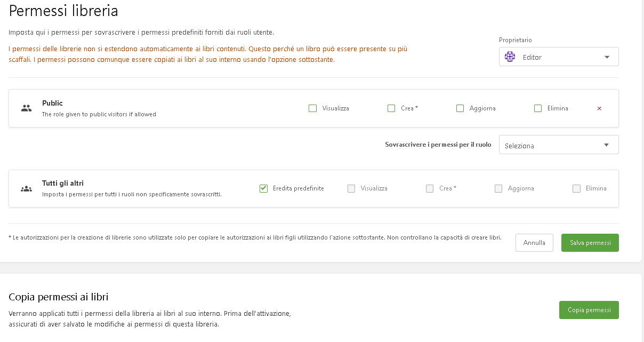Click the Public role group icon
This screenshot has width=644, height=342.
26,108
